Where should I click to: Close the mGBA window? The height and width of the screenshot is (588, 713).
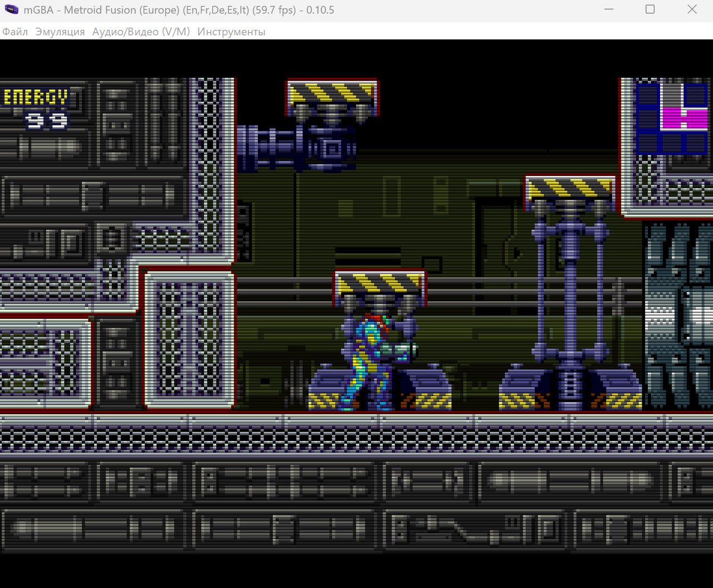point(692,9)
